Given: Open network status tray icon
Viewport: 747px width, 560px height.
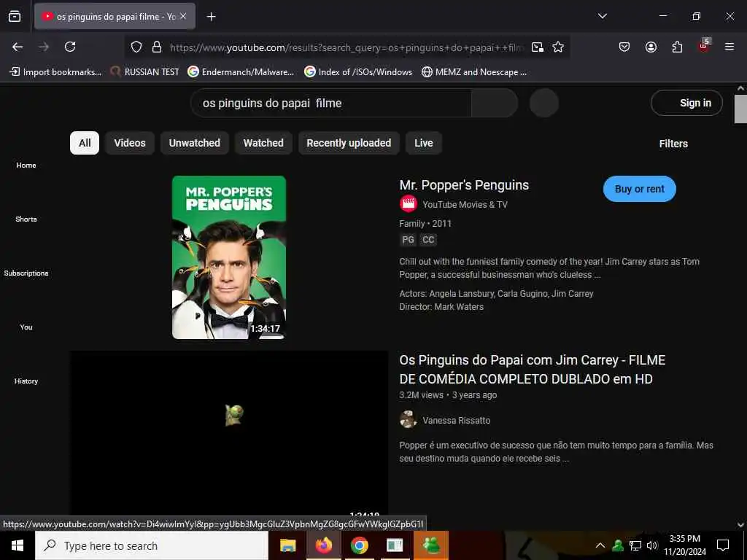Looking at the screenshot, I should [x=635, y=545].
